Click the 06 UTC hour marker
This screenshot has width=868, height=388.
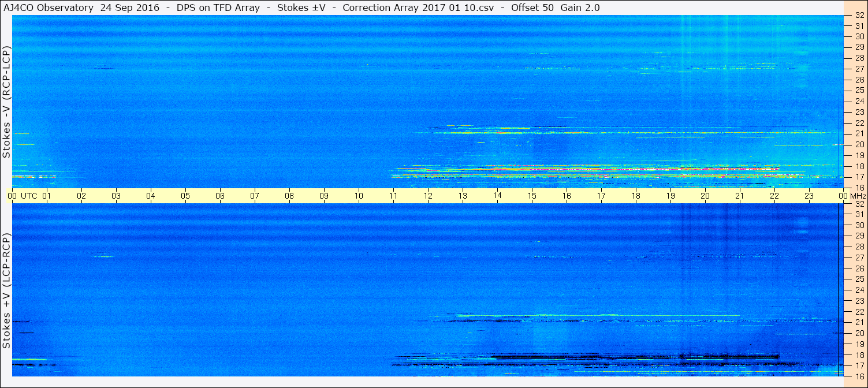(220, 196)
